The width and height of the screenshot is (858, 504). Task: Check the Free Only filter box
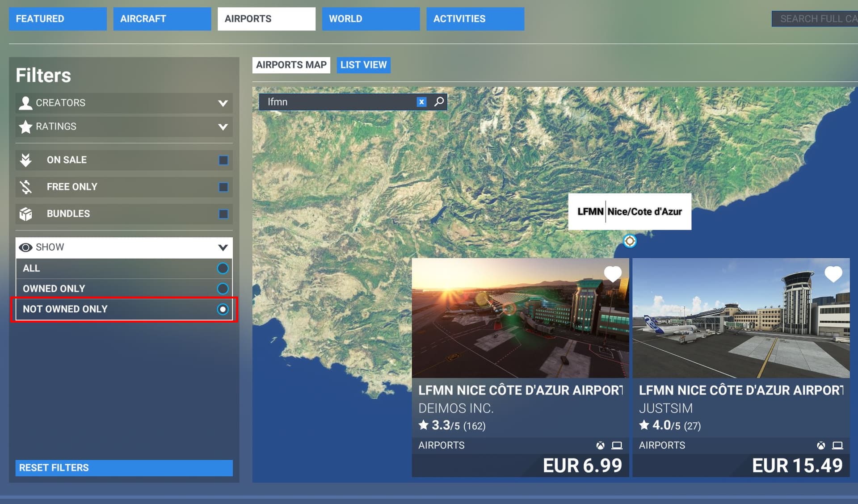pyautogui.click(x=223, y=187)
